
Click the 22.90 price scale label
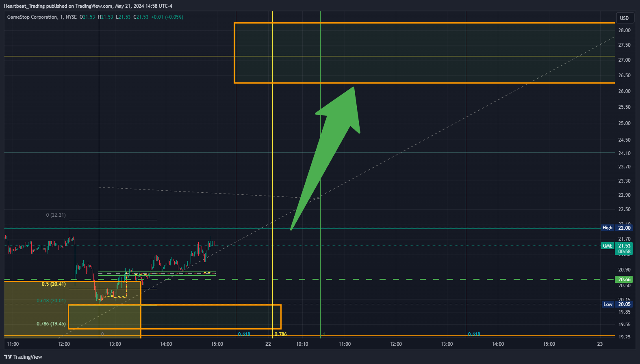pos(624,195)
